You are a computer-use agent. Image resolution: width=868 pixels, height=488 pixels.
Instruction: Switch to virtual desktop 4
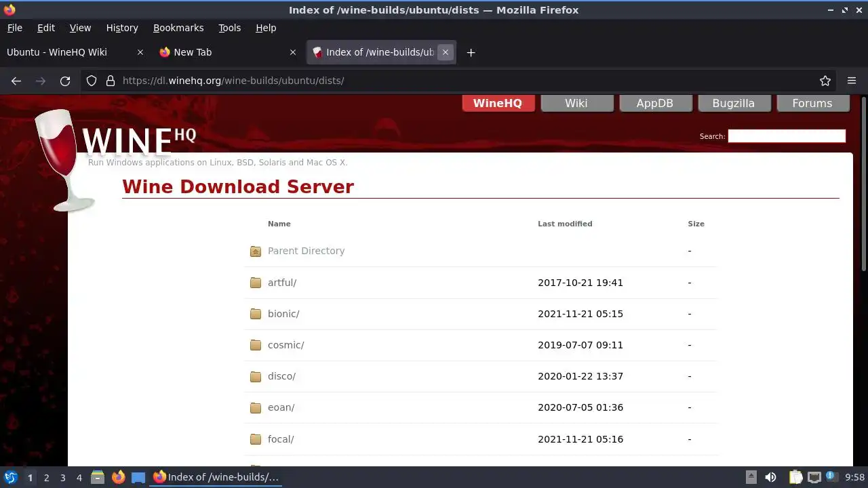point(79,478)
